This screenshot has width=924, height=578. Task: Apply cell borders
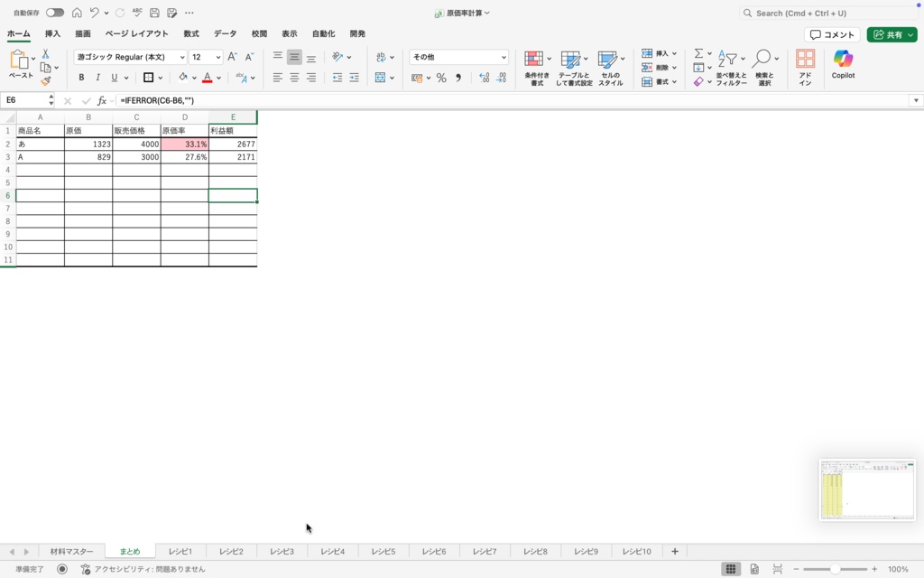[149, 78]
